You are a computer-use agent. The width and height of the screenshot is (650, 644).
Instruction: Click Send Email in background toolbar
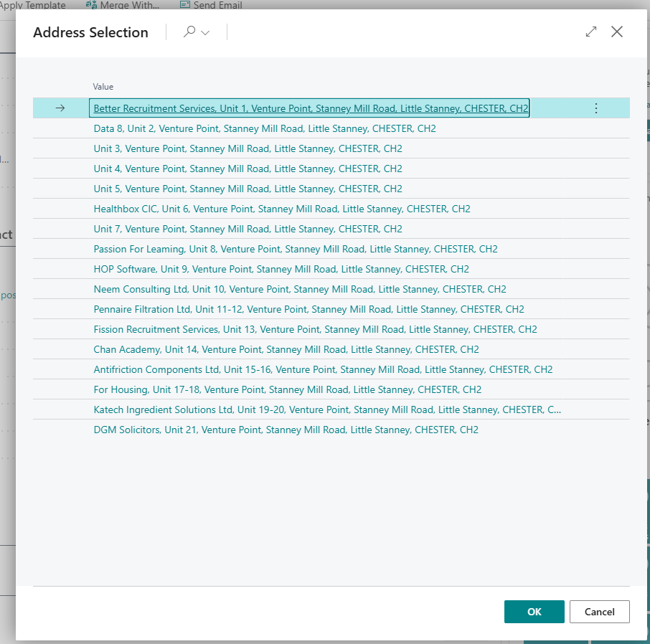[210, 5]
